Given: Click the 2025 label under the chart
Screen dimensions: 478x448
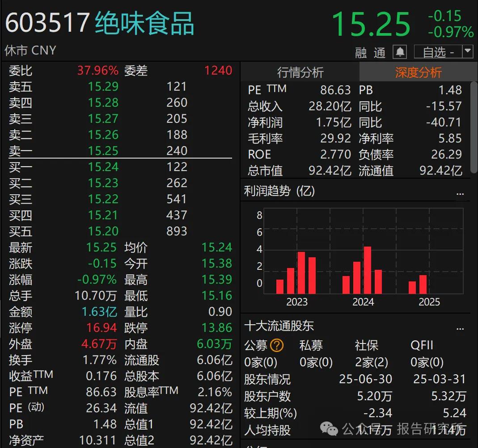Looking at the screenshot, I should (x=429, y=302).
